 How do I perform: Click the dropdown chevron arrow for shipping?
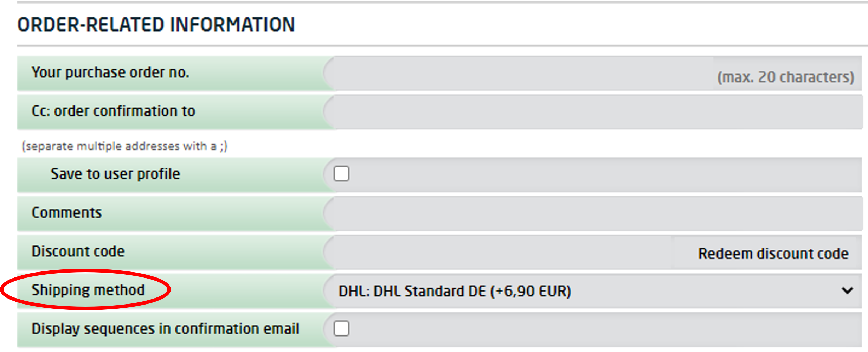(847, 291)
